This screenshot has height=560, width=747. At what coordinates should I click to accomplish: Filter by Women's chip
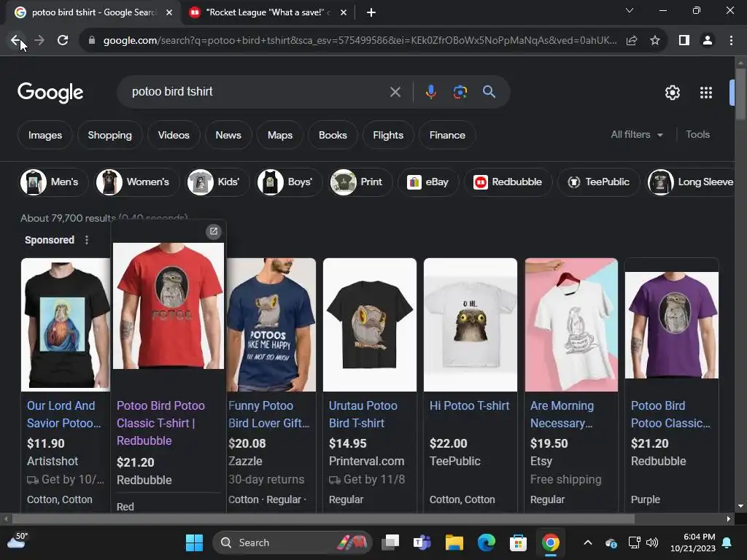click(x=137, y=182)
